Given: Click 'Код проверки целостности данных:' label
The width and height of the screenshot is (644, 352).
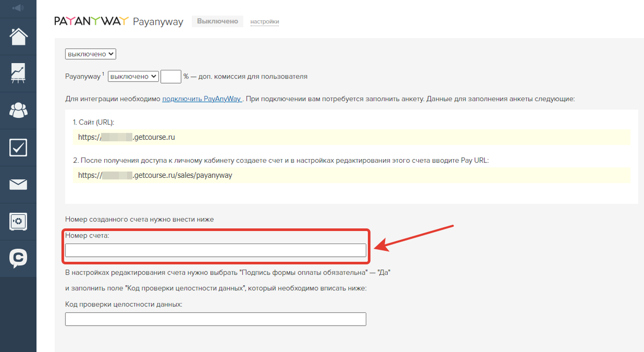Looking at the screenshot, I should 124,304.
